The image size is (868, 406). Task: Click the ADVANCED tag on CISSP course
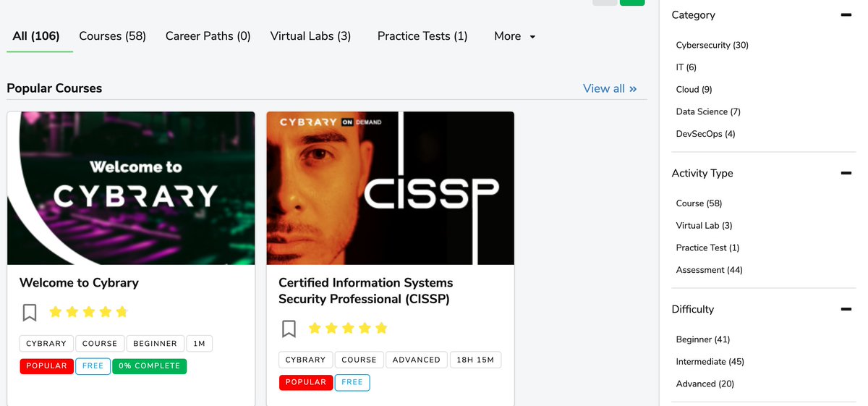pyautogui.click(x=417, y=360)
